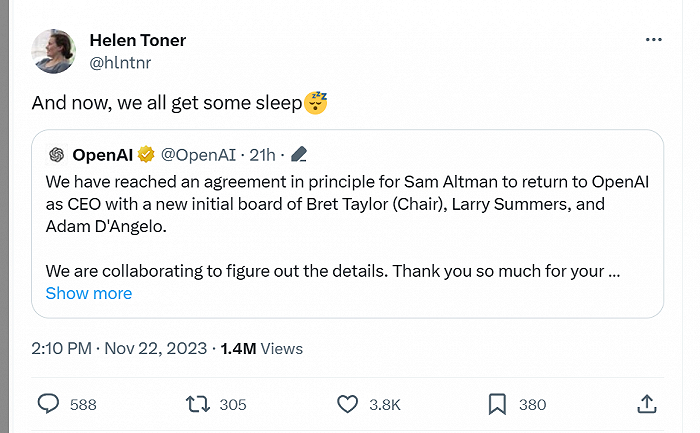This screenshot has height=433, width=700.
Task: Click Helen Toner's profile picture
Action: pyautogui.click(x=54, y=51)
